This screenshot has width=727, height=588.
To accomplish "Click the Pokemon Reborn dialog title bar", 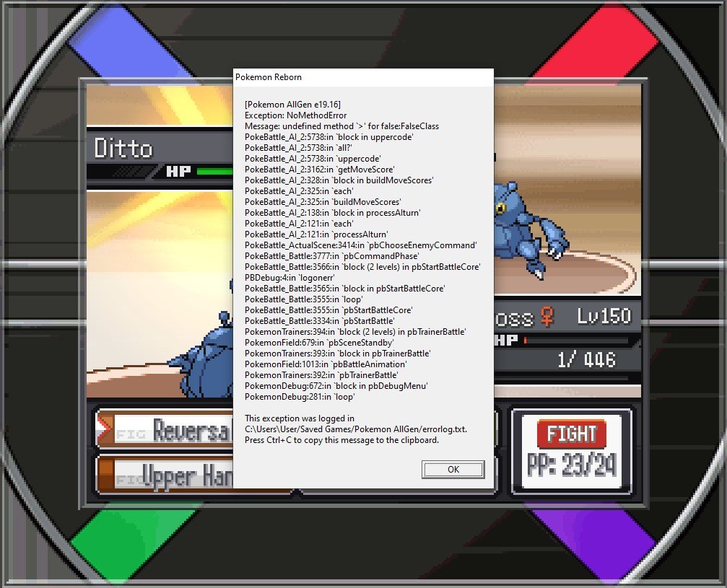I will click(363, 77).
